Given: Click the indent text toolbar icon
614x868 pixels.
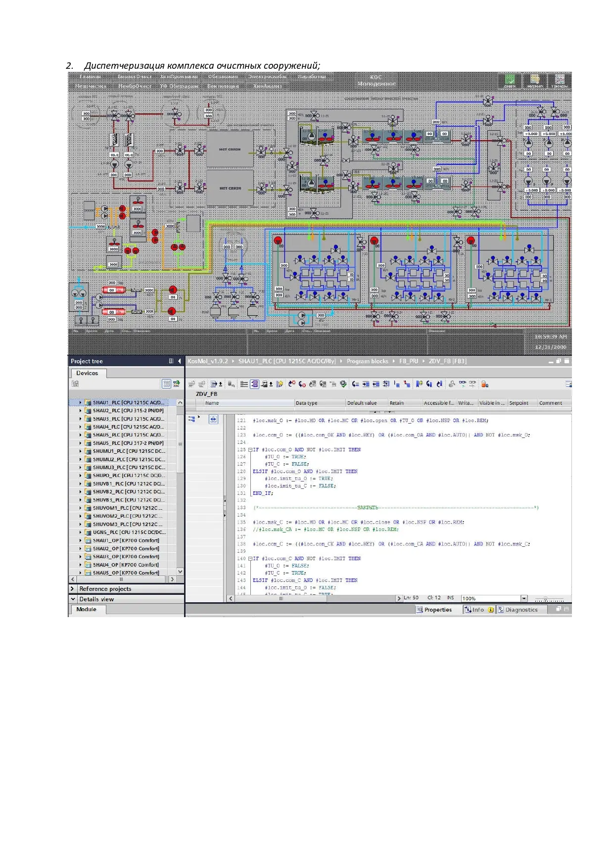Looking at the screenshot, I should tap(366, 384).
